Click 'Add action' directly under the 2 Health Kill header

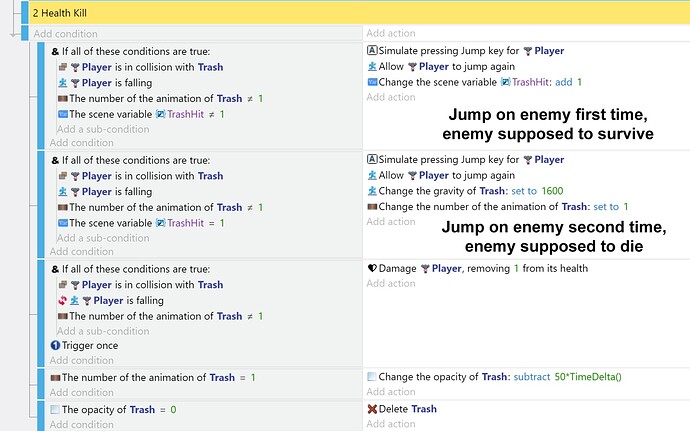[x=391, y=33]
